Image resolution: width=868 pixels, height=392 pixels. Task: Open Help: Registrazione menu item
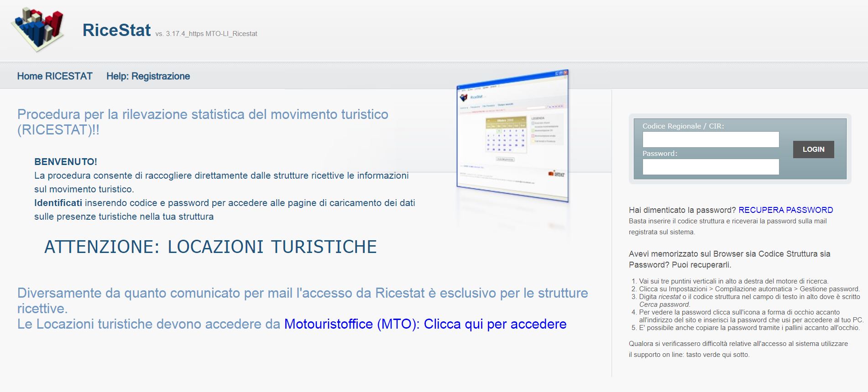[148, 76]
